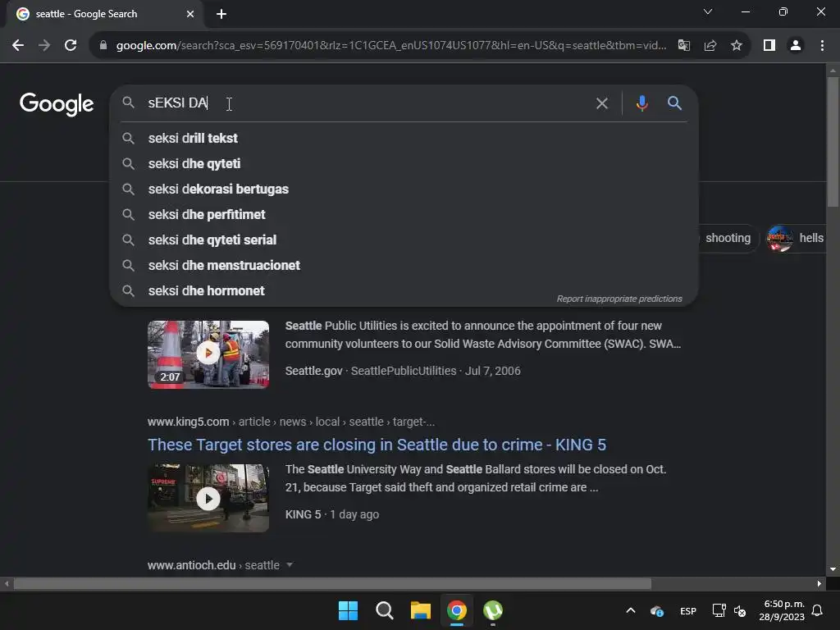Screen dimensions: 840x630
Task: Open the Windows Start menu
Action: (x=348, y=610)
